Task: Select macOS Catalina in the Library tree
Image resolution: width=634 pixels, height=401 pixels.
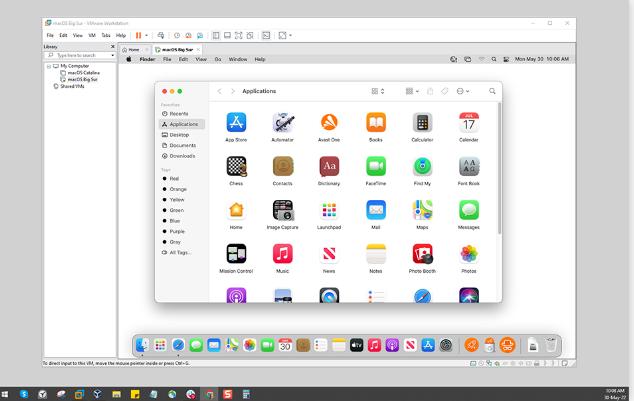Action: [x=83, y=73]
